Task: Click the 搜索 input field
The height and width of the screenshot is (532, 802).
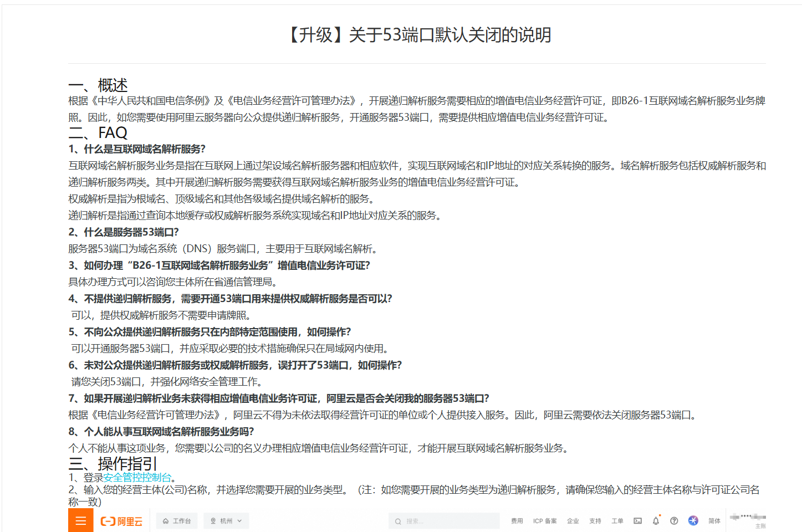Action: [x=445, y=521]
